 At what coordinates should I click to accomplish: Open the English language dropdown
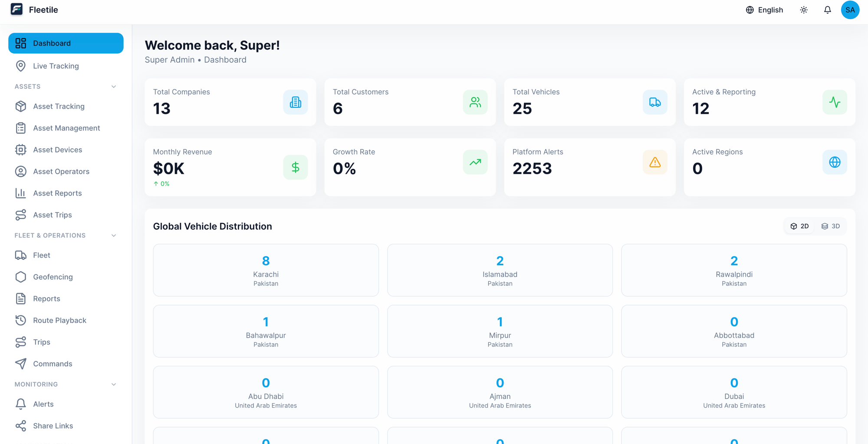pyautogui.click(x=764, y=10)
